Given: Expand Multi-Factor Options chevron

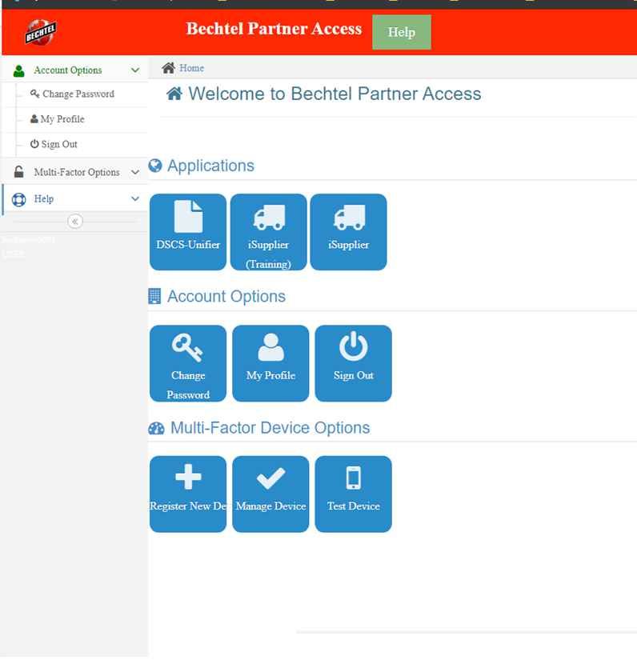Looking at the screenshot, I should tap(135, 172).
